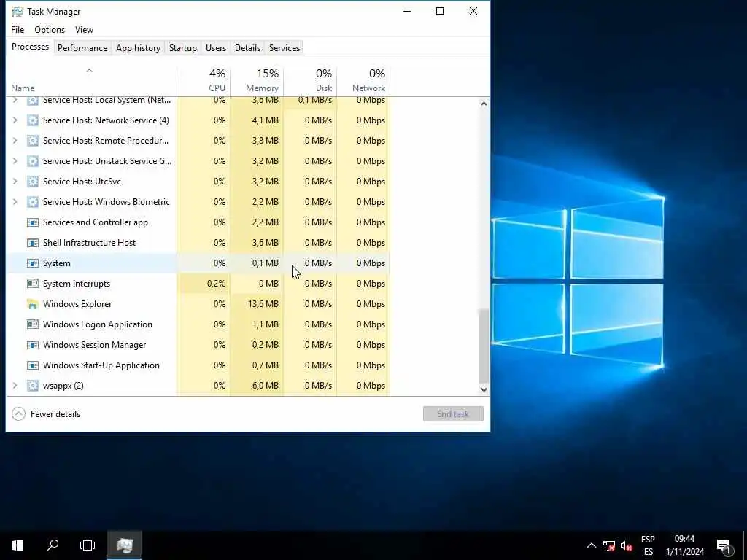Select the System interrupts process name

tap(76, 284)
